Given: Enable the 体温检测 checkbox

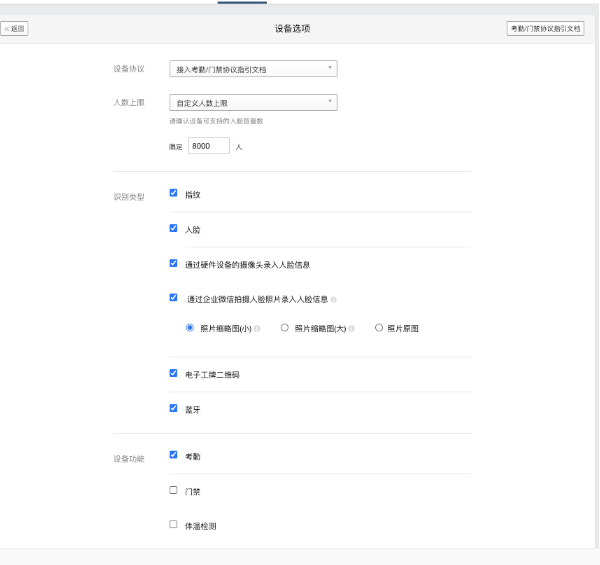Looking at the screenshot, I should click(174, 523).
